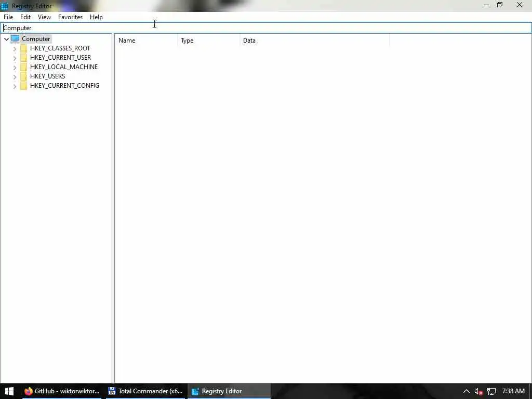Click the muted volume tray icon

pos(478,392)
